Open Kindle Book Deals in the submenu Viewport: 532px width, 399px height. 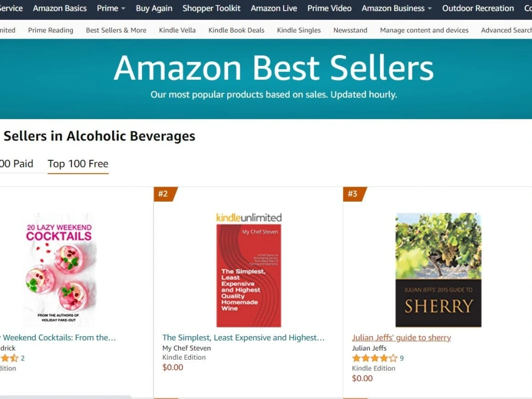click(236, 30)
